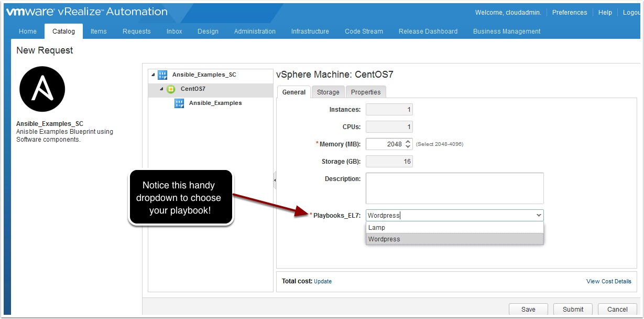644x319 pixels.
Task: Choose Lamp from the playbook list
Action: (x=455, y=228)
